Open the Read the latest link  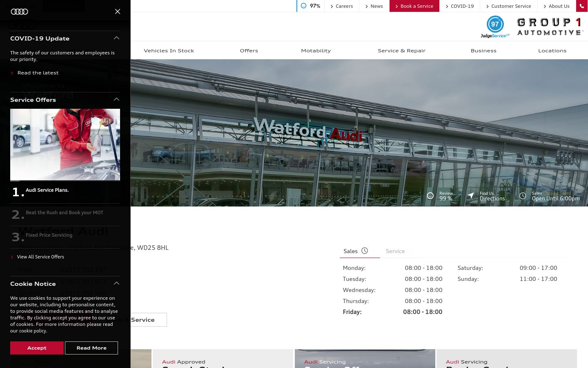click(38, 73)
